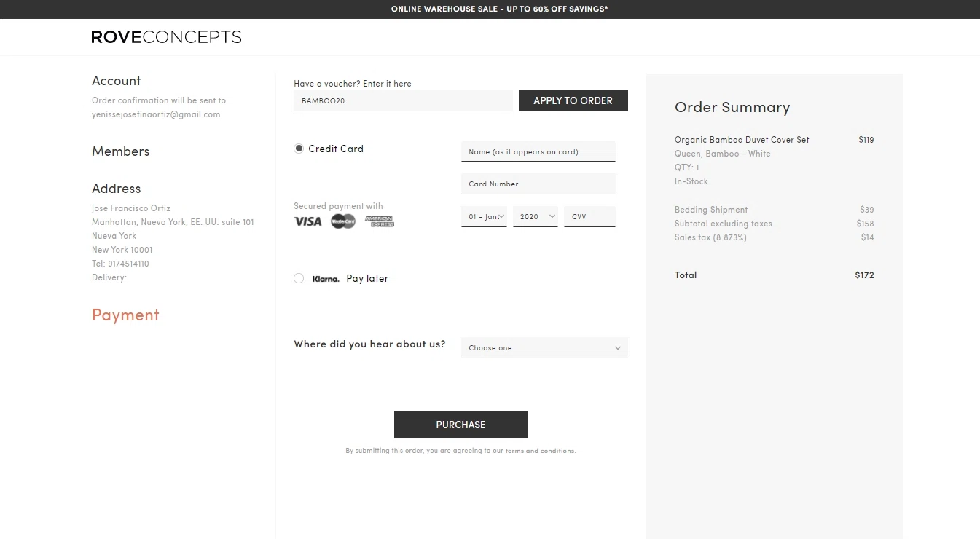Click the American Express logo
980x560 pixels.
point(380,221)
